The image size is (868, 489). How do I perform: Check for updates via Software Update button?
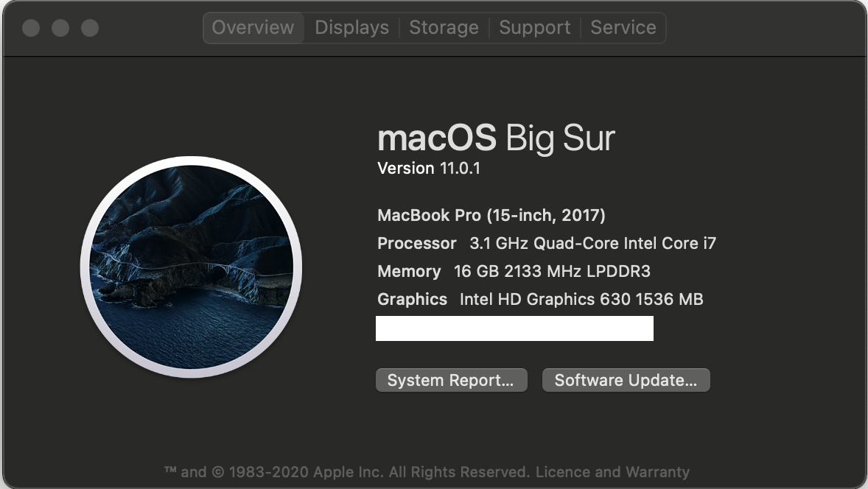click(626, 380)
